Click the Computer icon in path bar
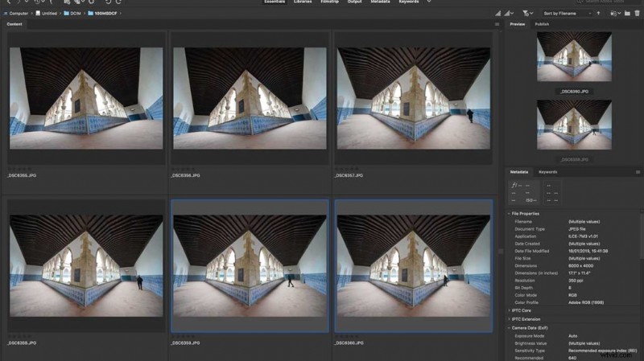644x361 pixels. (6, 14)
